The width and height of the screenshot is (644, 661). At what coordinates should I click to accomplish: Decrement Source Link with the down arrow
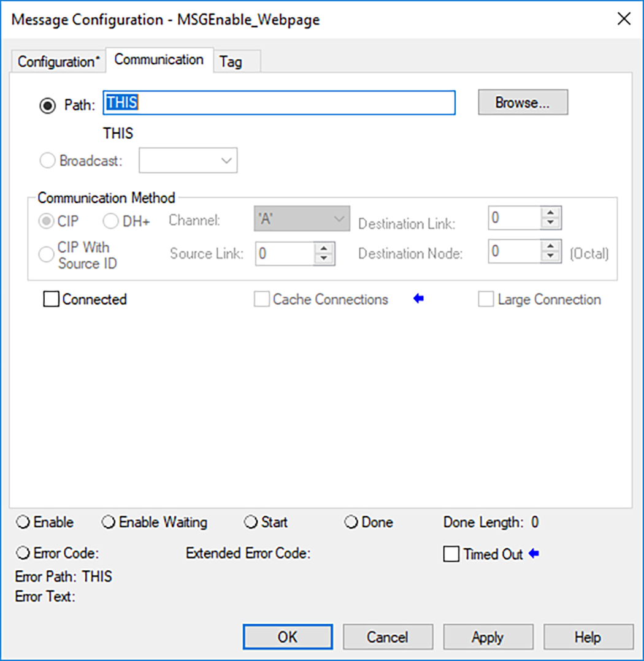(323, 258)
